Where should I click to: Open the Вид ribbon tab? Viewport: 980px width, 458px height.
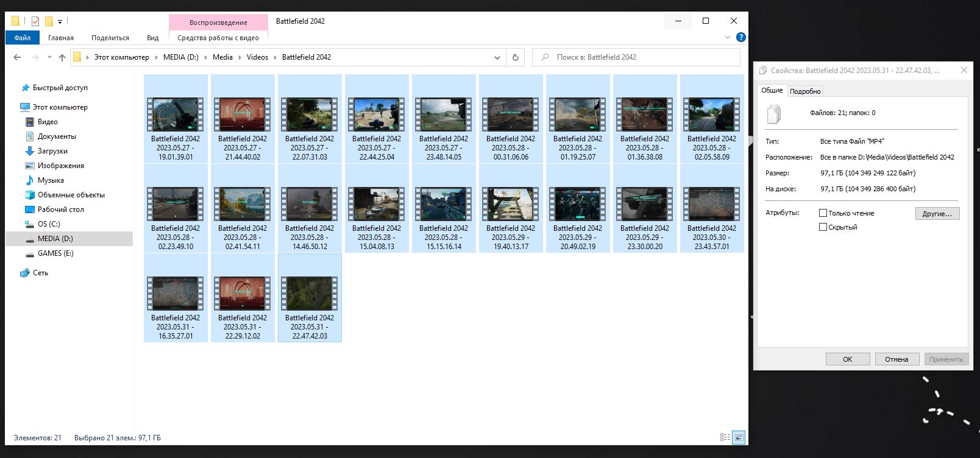point(152,38)
